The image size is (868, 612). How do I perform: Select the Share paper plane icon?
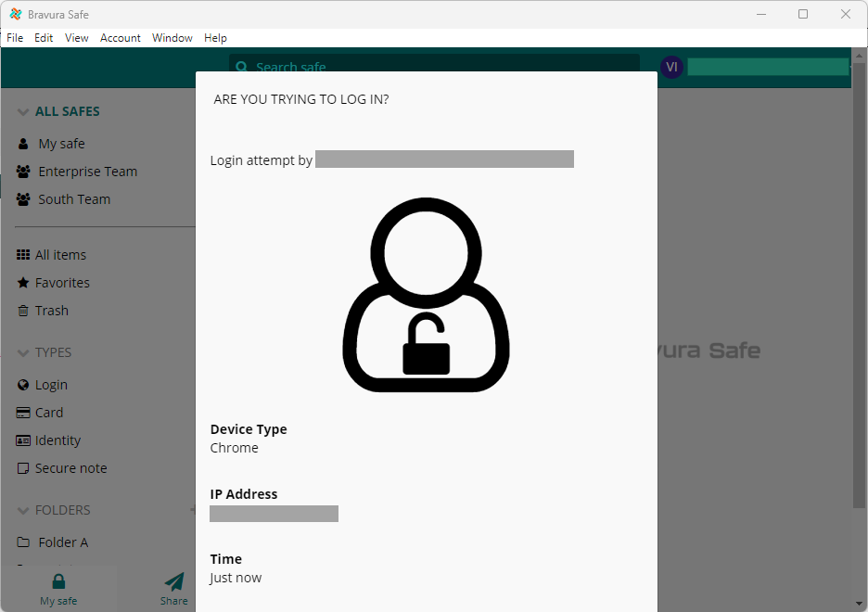tap(173, 582)
